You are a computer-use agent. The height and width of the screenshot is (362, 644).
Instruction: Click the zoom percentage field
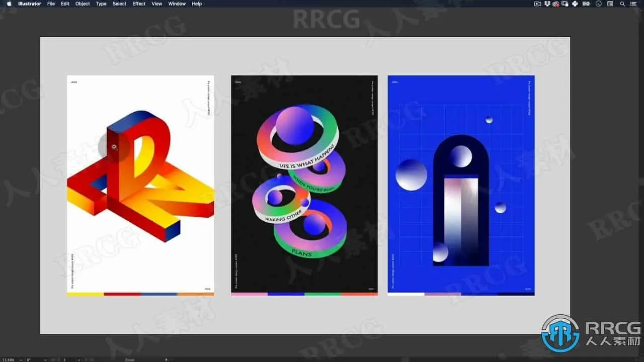tap(9, 359)
